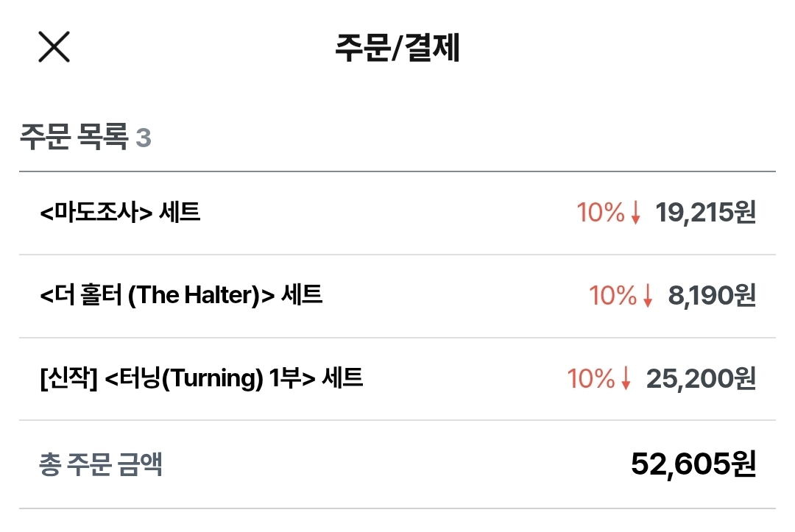Close the 주문/결제 order screen

[54, 48]
